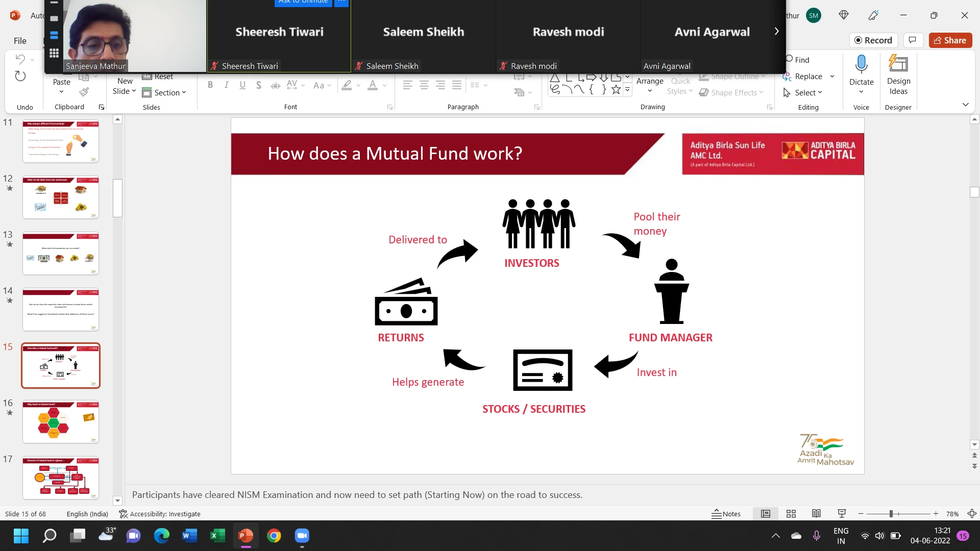Click the Record button
980x551 pixels.
tap(873, 40)
